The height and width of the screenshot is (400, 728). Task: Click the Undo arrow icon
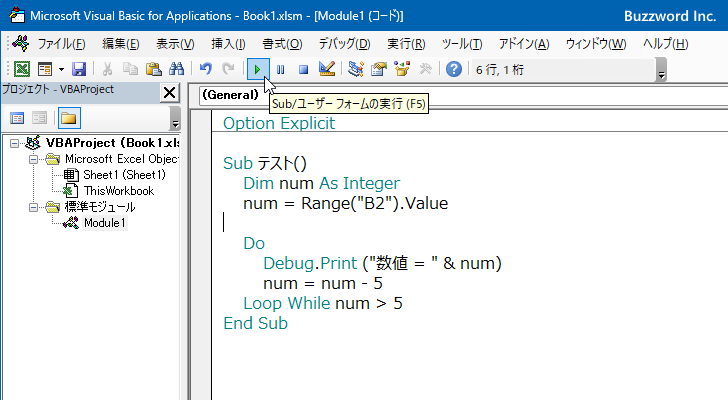click(205, 69)
